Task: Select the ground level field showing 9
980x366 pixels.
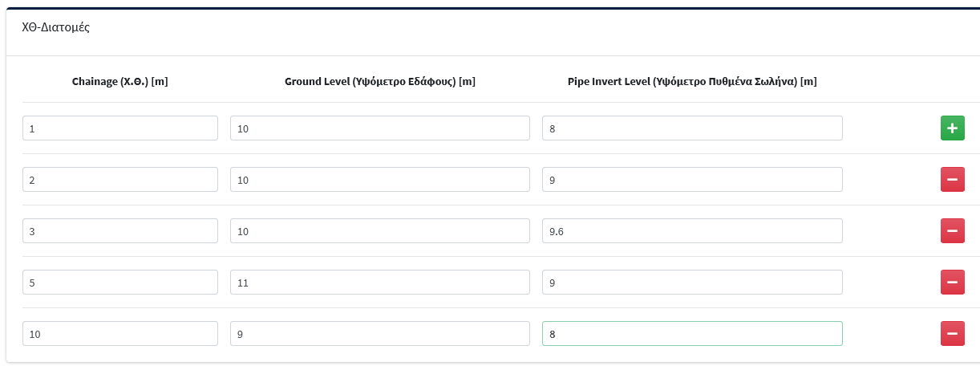Action: [x=379, y=334]
